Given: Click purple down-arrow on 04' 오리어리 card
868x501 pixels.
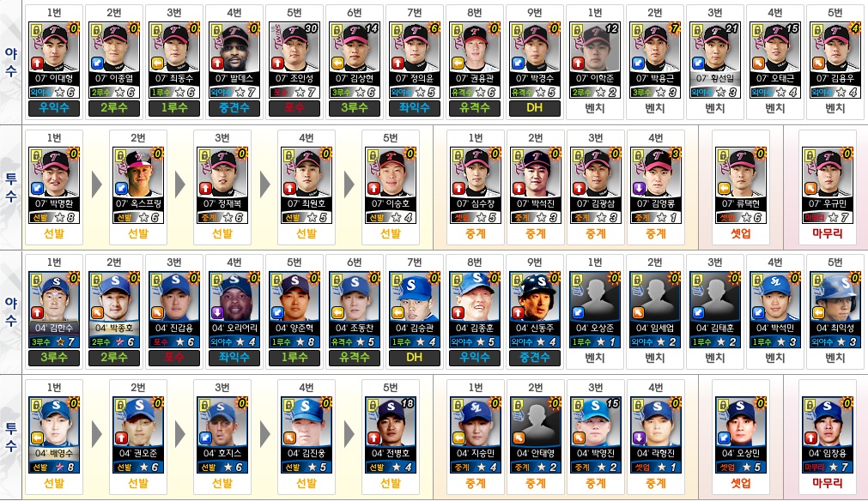Looking at the screenshot, I should (217, 313).
